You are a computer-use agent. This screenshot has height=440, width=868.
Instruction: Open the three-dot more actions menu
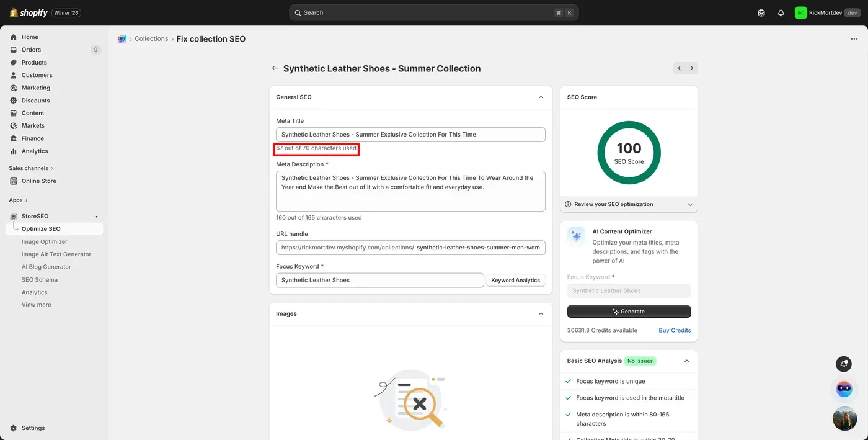coord(854,39)
